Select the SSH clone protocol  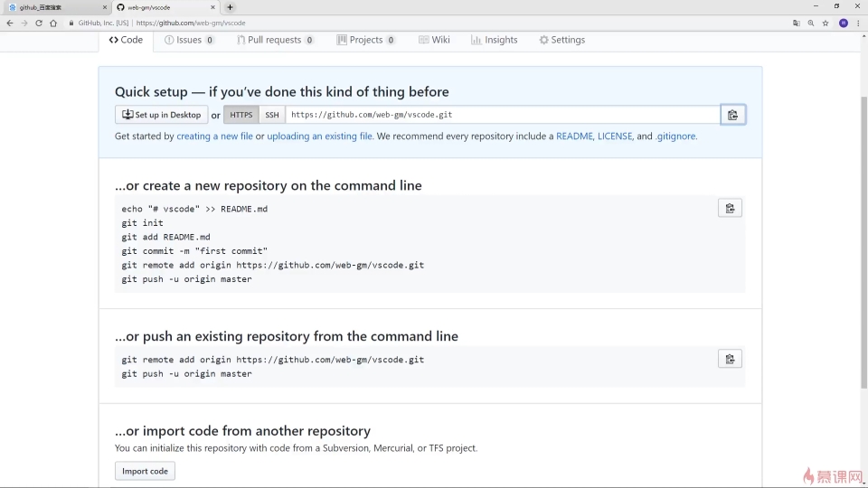click(272, 115)
